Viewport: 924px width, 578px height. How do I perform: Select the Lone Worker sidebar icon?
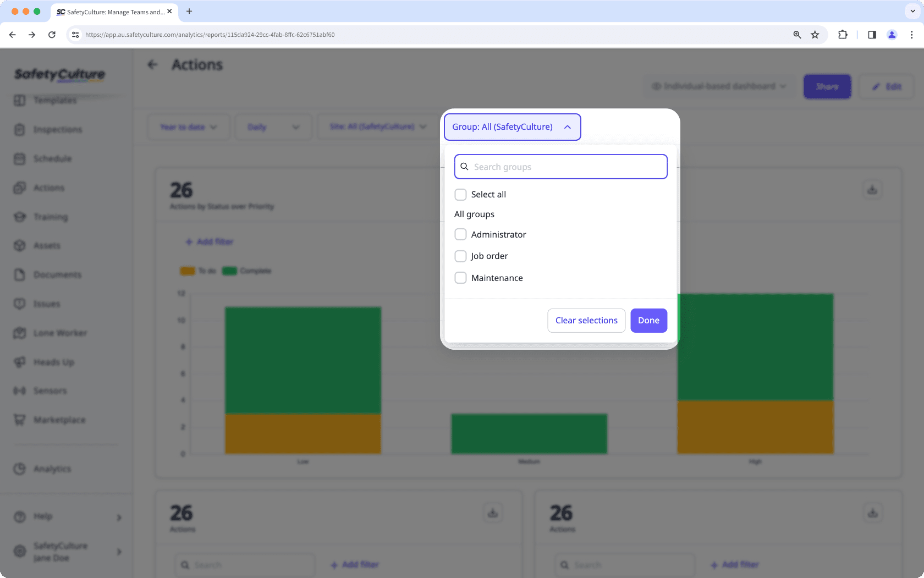pyautogui.click(x=20, y=333)
